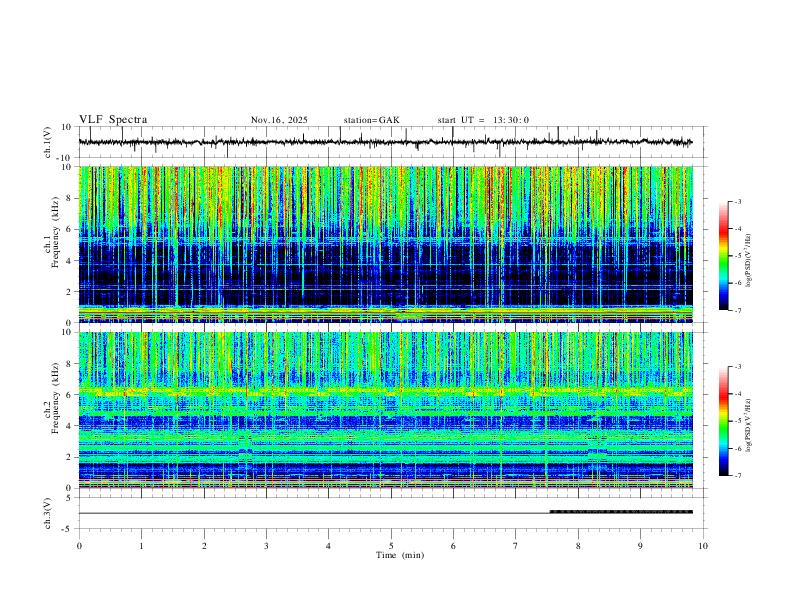Click the ch.1 spectrogram color bar

pyautogui.click(x=724, y=256)
